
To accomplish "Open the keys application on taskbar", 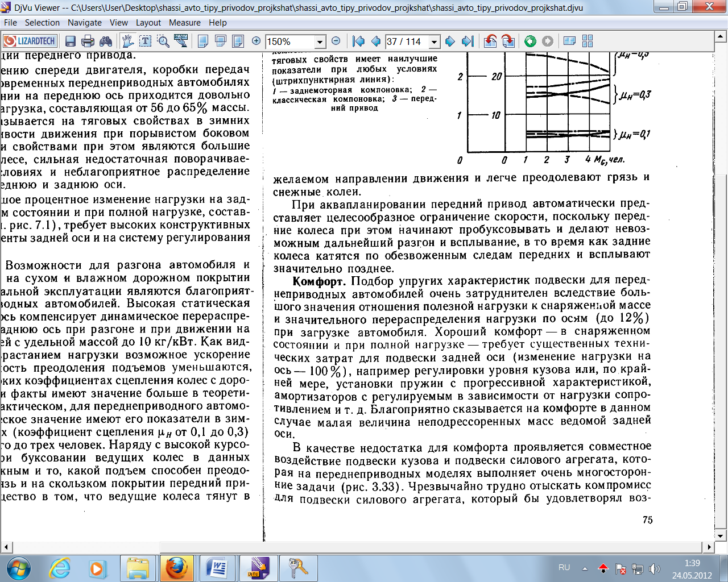I will click(298, 568).
